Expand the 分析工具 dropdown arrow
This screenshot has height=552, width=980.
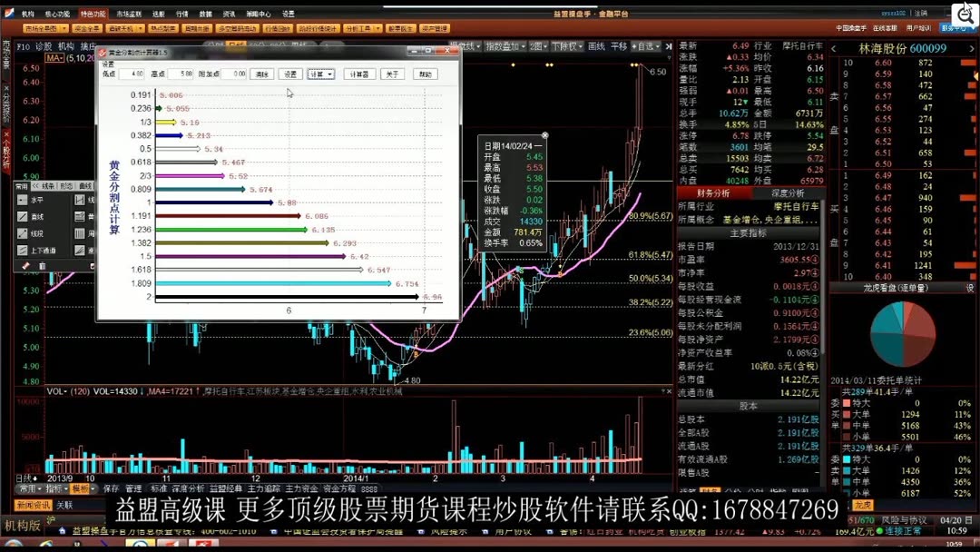point(377,28)
